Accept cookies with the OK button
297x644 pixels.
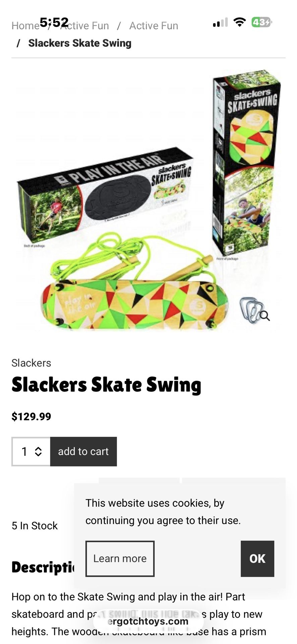[x=257, y=558]
